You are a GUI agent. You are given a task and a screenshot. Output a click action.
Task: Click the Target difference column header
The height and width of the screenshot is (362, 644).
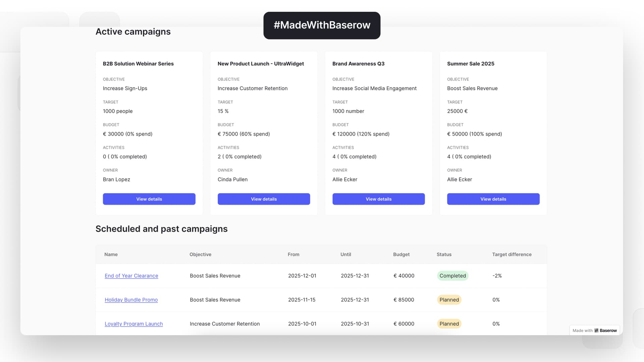[x=512, y=254]
